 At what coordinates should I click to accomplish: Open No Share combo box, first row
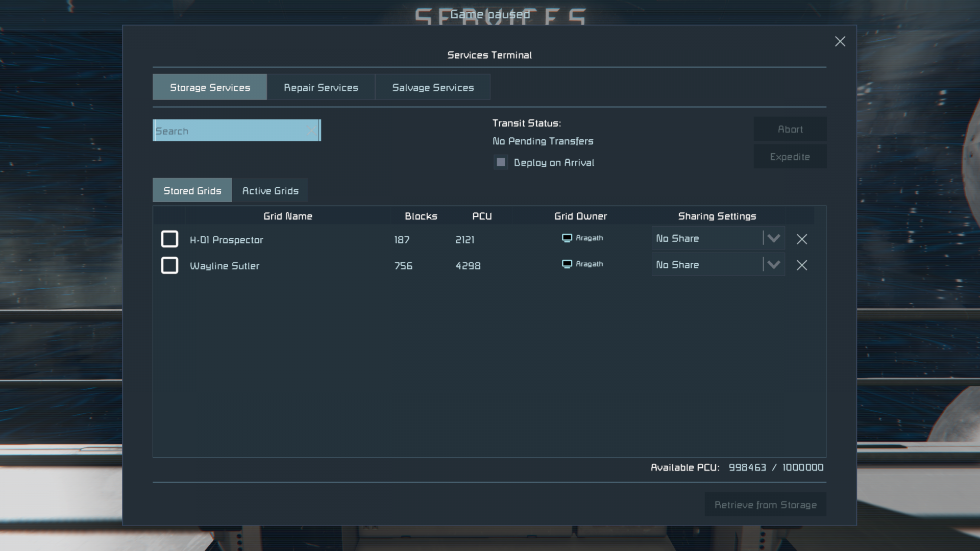[x=718, y=238]
